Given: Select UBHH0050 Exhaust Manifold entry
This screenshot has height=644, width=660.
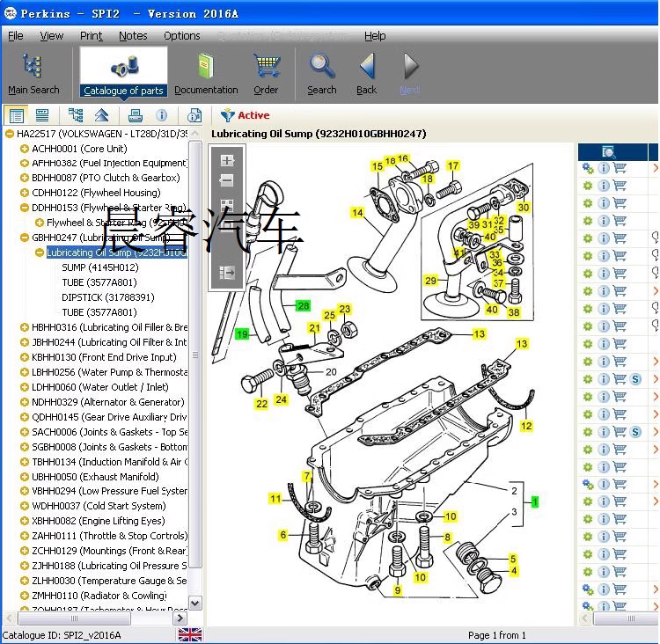Looking at the screenshot, I should (95, 477).
